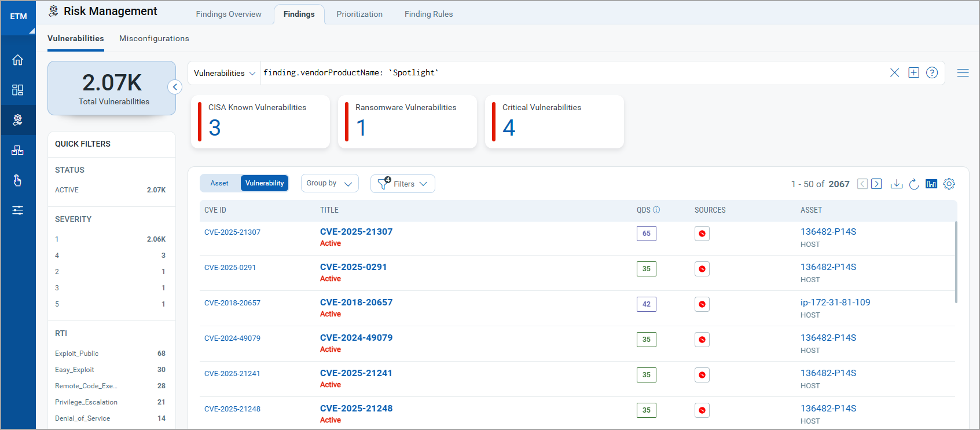Open the CVE-2025-21307 title link
This screenshot has width=980, height=430.
pos(356,231)
